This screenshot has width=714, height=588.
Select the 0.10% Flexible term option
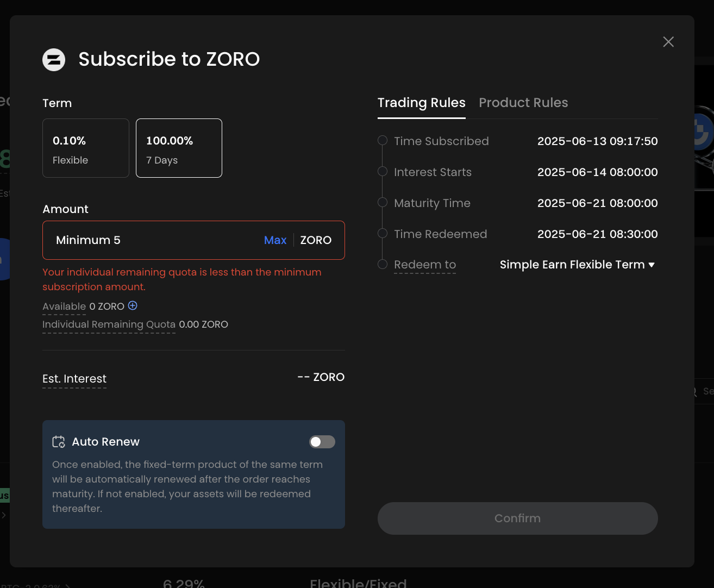tap(86, 148)
